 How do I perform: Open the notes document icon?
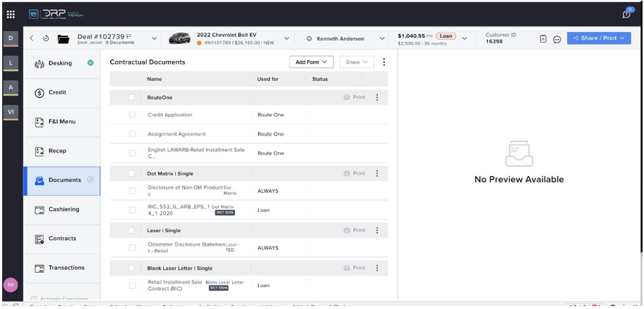[543, 38]
